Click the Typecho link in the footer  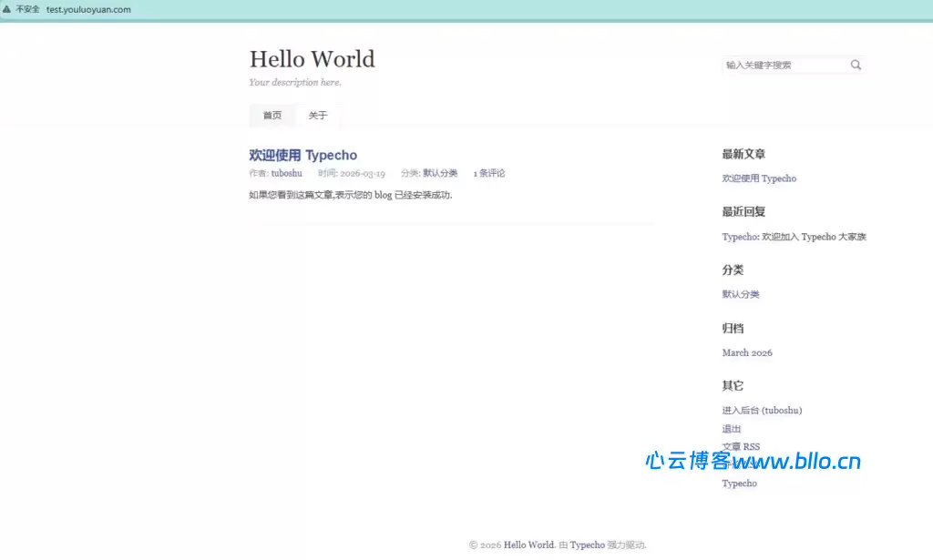tap(587, 545)
